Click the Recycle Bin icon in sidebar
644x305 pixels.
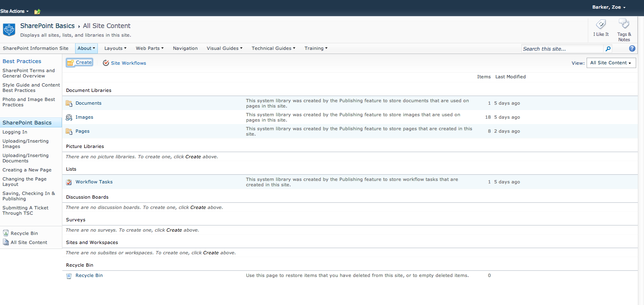point(6,233)
